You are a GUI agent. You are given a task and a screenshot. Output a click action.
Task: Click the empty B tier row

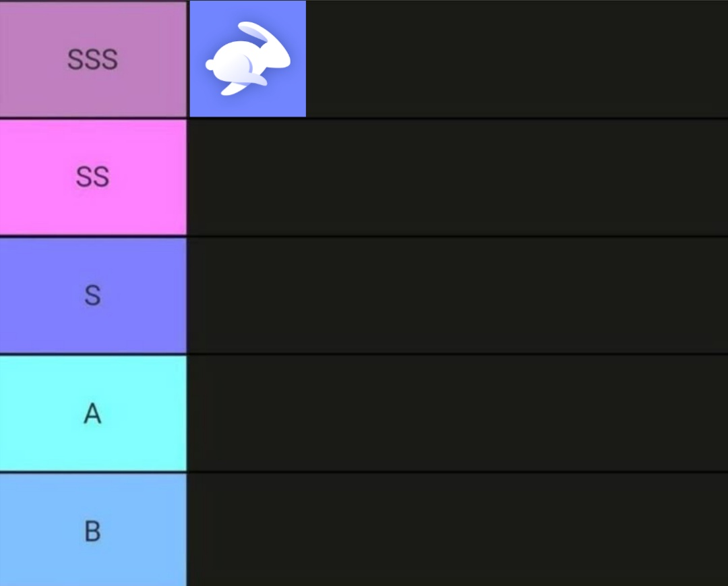[457, 530]
